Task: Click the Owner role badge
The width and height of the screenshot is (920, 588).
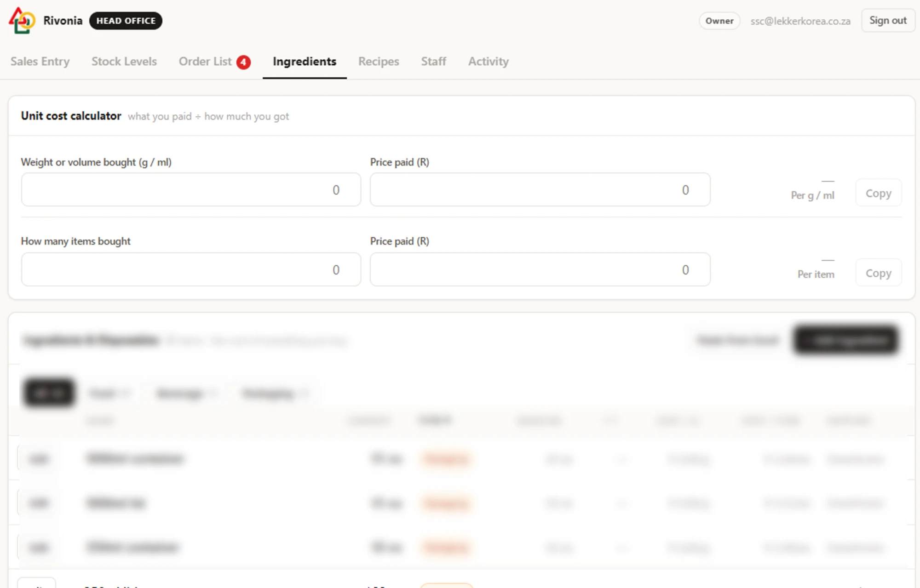Action: (x=719, y=21)
